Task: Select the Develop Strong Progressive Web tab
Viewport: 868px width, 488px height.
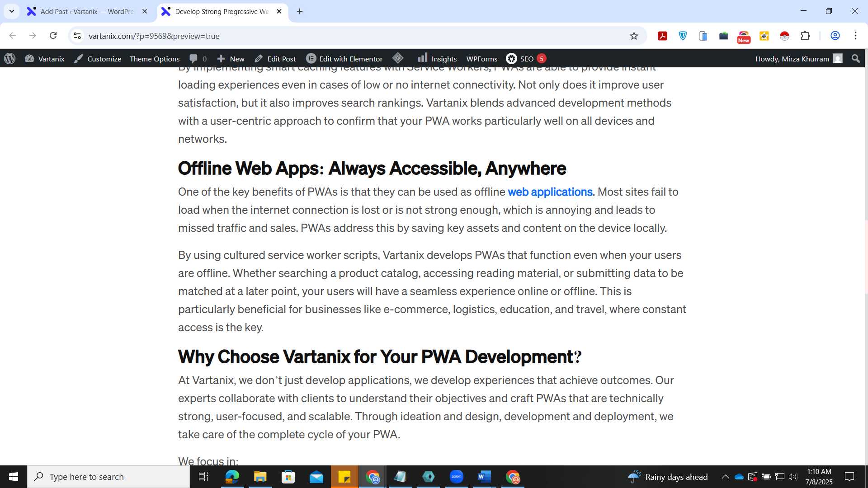Action: coord(222,11)
